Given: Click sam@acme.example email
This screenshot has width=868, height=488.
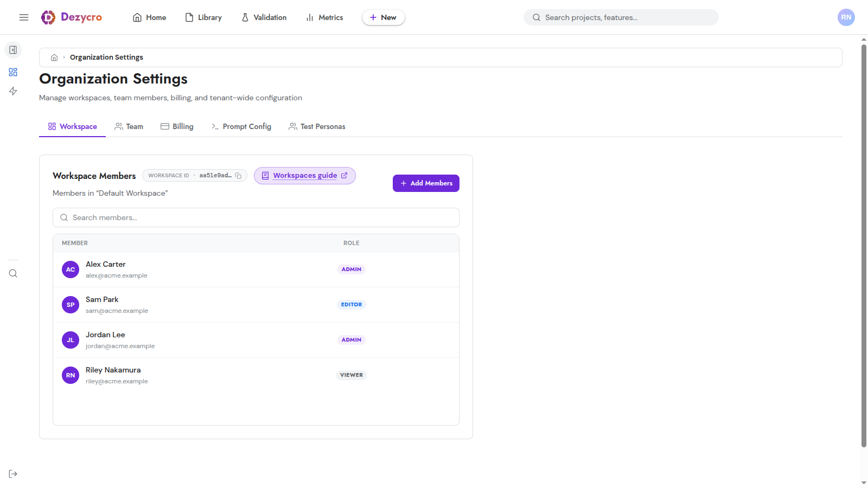Looking at the screenshot, I should pyautogui.click(x=117, y=311).
